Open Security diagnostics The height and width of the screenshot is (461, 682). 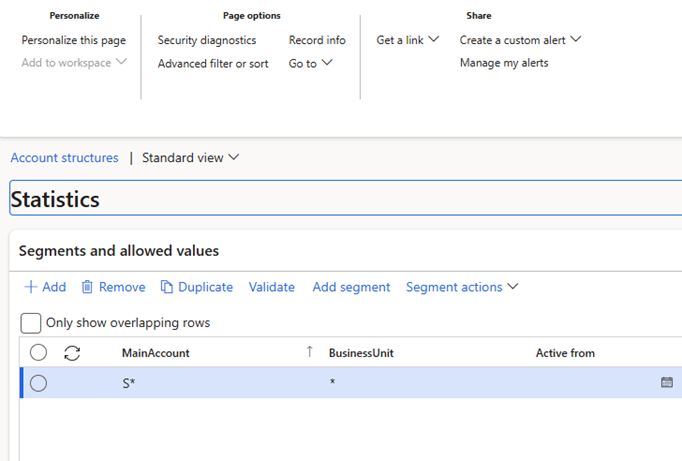207,40
